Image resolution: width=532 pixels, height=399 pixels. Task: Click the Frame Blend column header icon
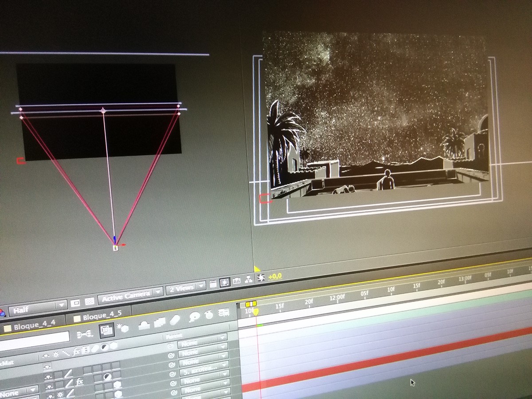point(85,351)
